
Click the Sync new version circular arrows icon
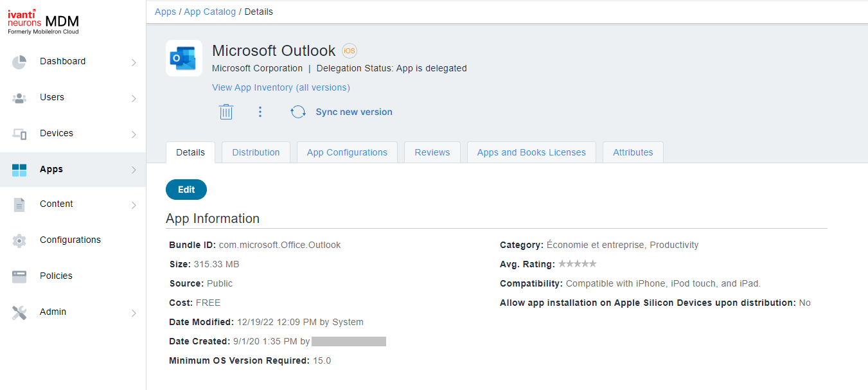pyautogui.click(x=297, y=111)
